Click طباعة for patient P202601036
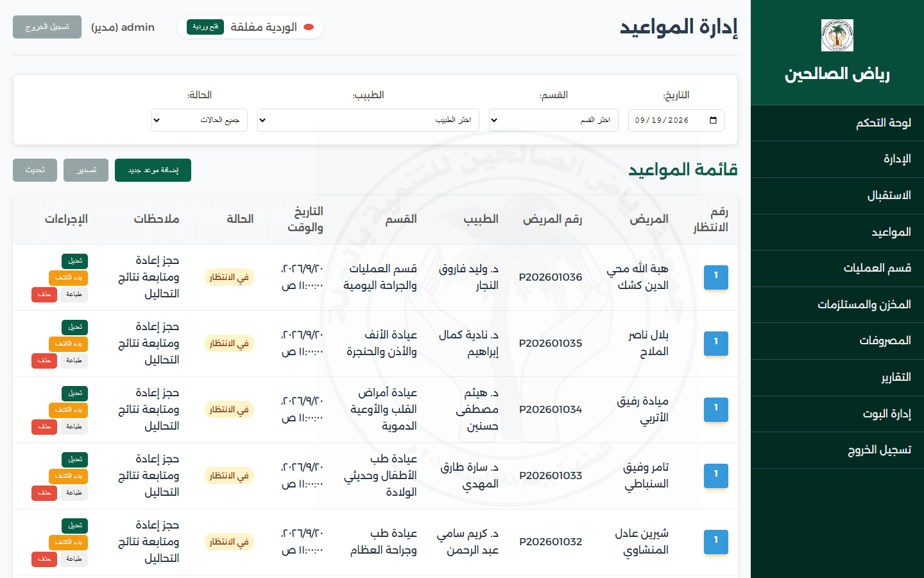The image size is (924, 578). pyautogui.click(x=74, y=294)
